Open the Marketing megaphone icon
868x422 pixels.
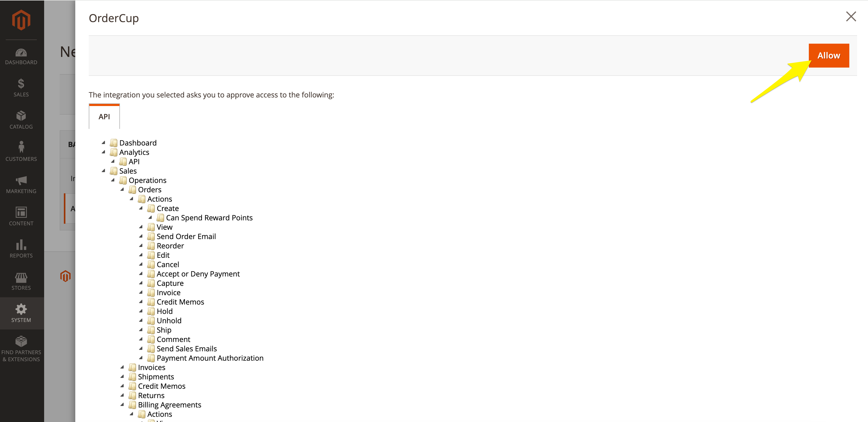(21, 180)
